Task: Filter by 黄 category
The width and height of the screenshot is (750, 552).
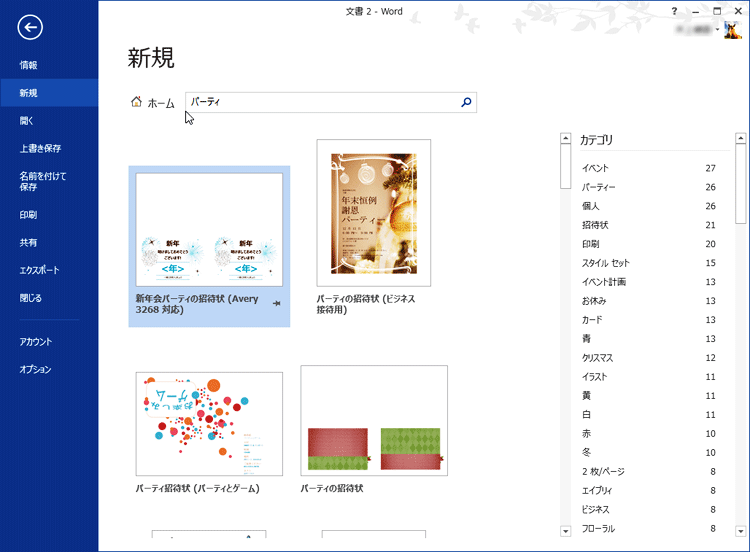Action: 649,396
